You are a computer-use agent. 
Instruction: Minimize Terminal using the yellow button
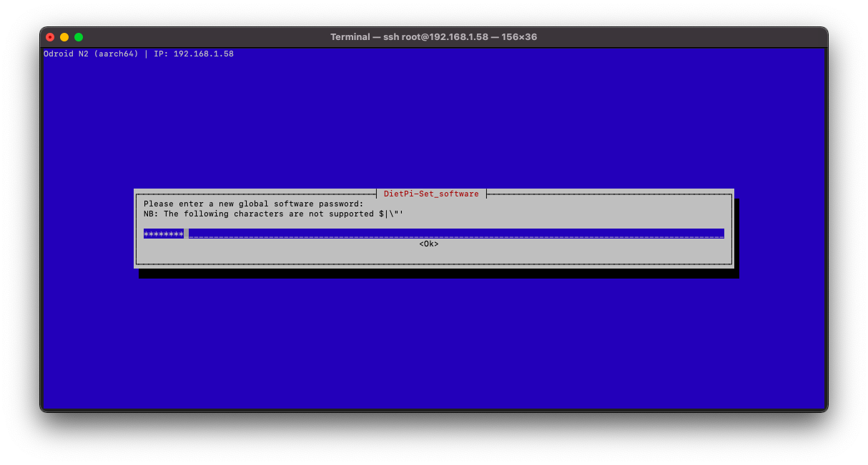[x=64, y=37]
